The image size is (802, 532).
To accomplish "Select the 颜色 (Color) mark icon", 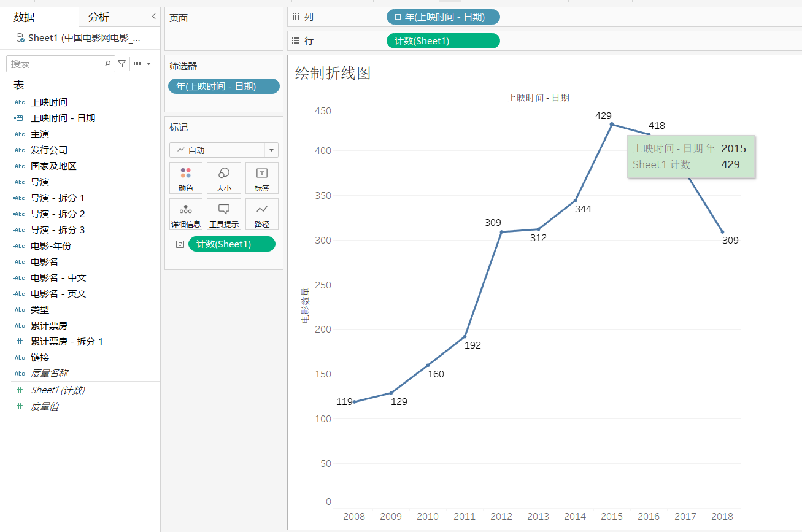I will pos(186,178).
